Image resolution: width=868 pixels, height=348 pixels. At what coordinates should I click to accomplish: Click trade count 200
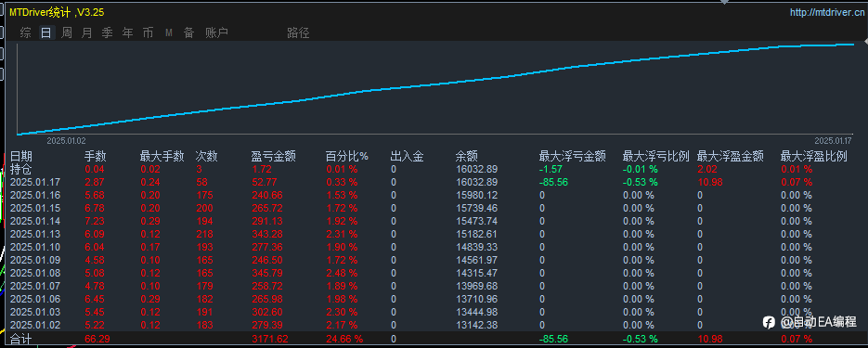point(204,208)
